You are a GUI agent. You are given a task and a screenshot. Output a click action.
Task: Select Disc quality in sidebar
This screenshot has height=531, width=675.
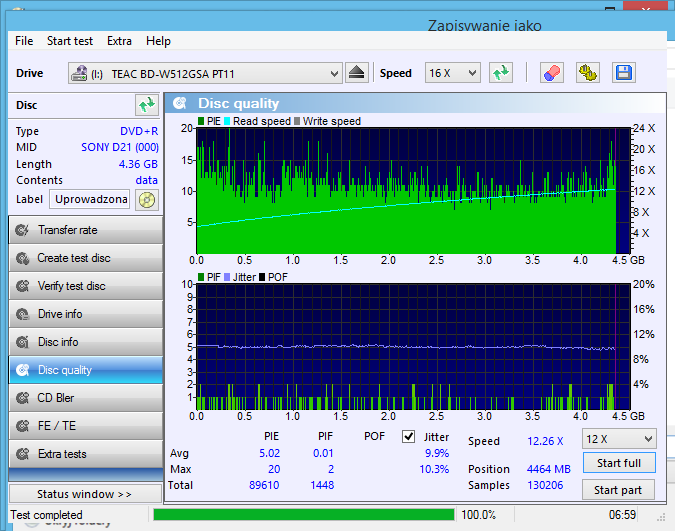point(86,370)
